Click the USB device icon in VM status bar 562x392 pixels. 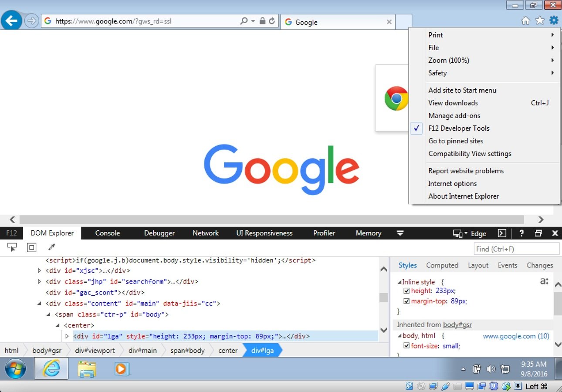coord(446,386)
